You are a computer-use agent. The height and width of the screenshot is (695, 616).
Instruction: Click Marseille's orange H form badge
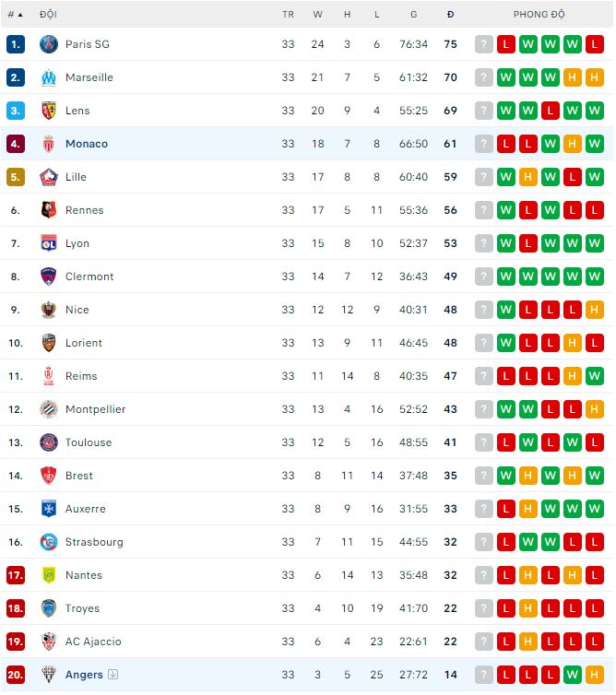tap(572, 77)
